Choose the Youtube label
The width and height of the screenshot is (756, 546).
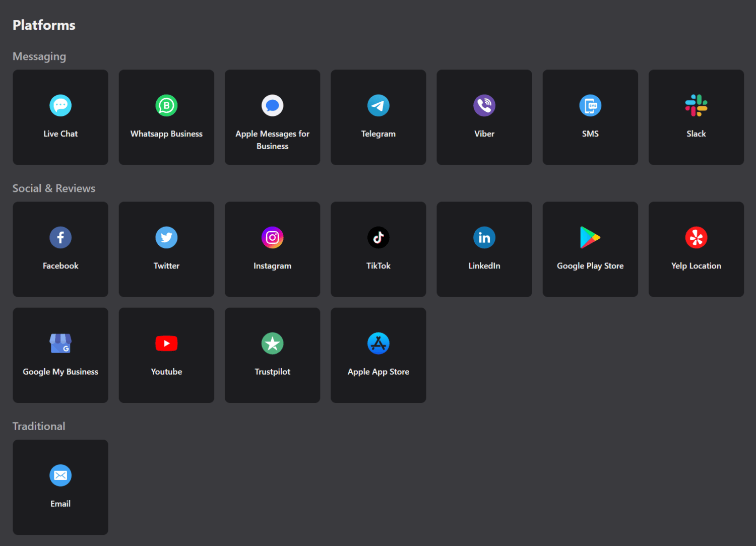(x=166, y=371)
